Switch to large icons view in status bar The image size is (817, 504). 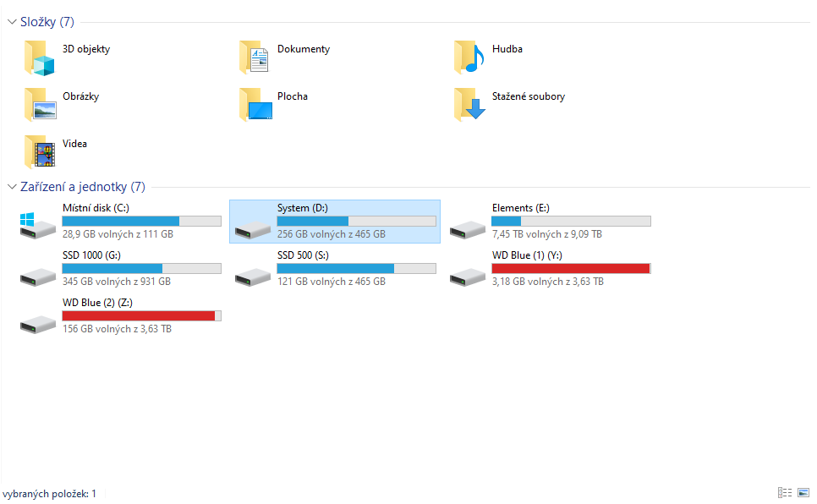(x=803, y=492)
